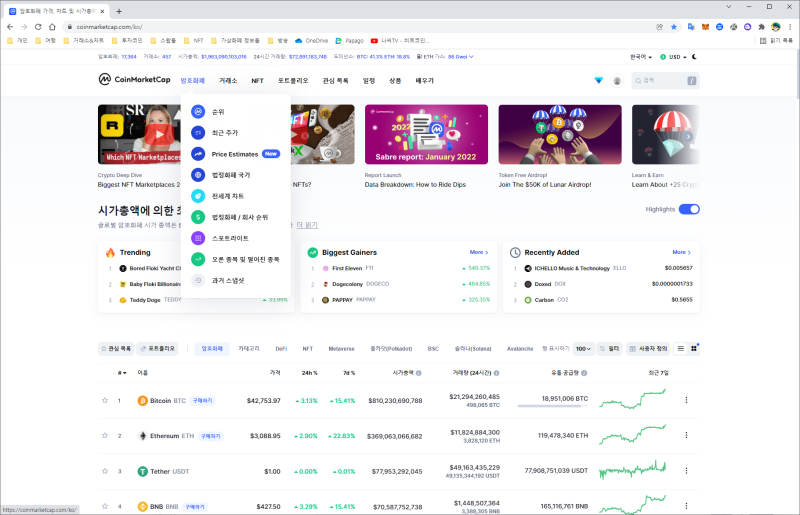Click the search input field
This screenshot has height=515, width=800.
tap(666, 81)
